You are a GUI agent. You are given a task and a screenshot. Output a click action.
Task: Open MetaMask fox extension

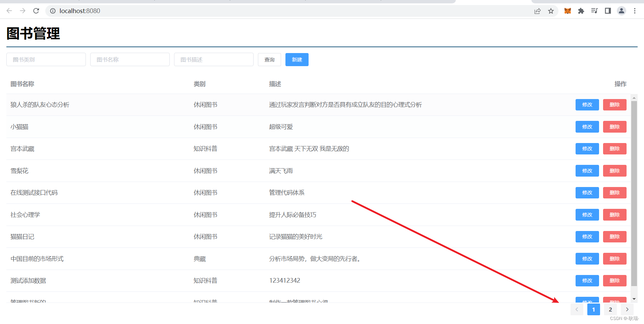click(x=568, y=11)
